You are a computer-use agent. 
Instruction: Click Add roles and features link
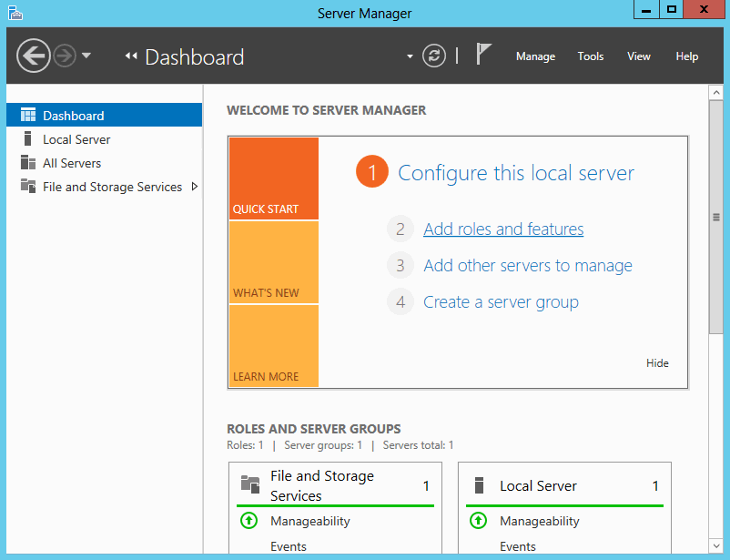tap(503, 229)
